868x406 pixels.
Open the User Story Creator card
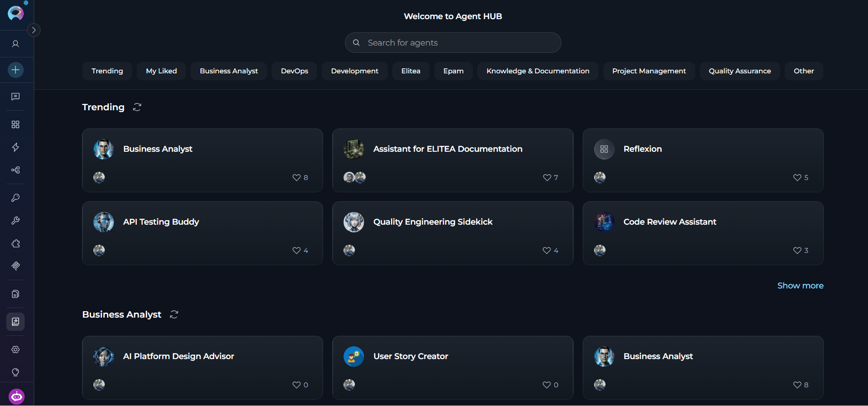pyautogui.click(x=452, y=368)
